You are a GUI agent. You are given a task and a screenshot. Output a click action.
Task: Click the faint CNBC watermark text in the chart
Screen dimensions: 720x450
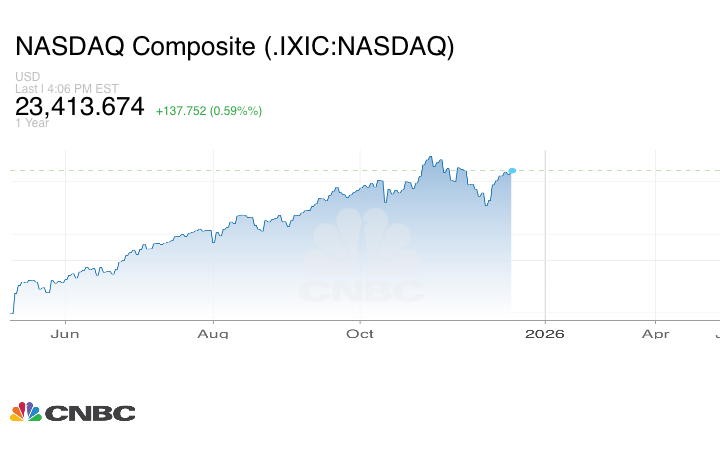click(361, 291)
